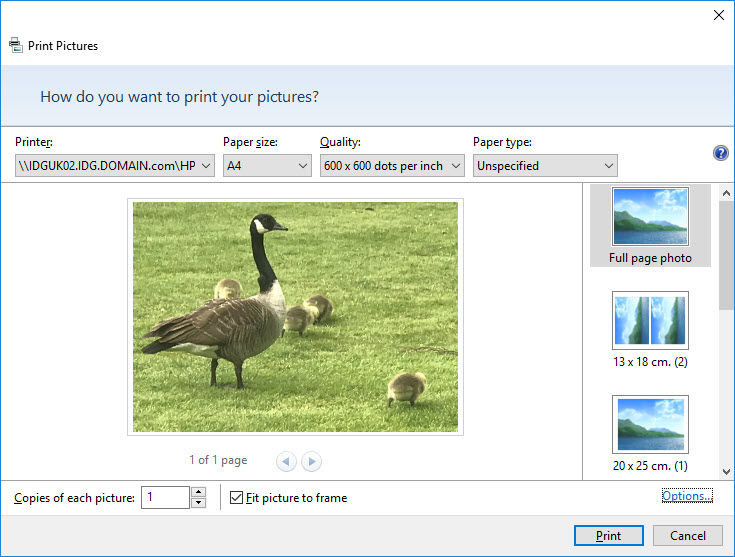Go to next page arrow
The image size is (735, 557).
click(x=312, y=461)
